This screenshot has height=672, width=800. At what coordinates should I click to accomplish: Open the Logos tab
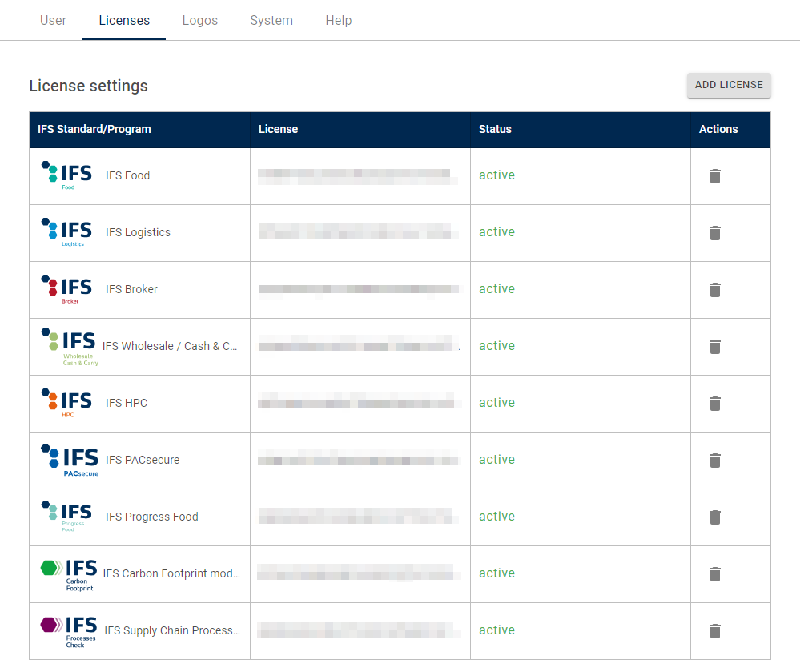tap(200, 20)
